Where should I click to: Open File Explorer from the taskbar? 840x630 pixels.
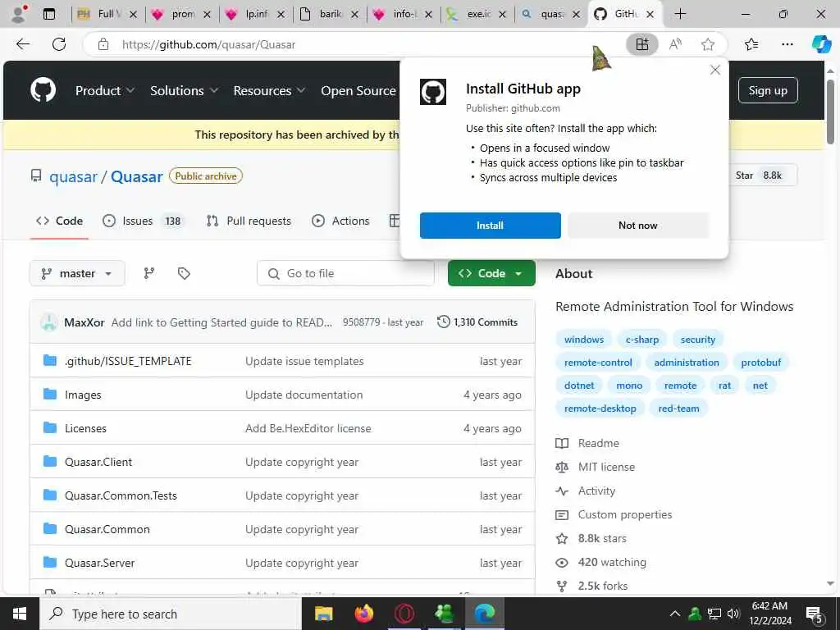pos(323,614)
